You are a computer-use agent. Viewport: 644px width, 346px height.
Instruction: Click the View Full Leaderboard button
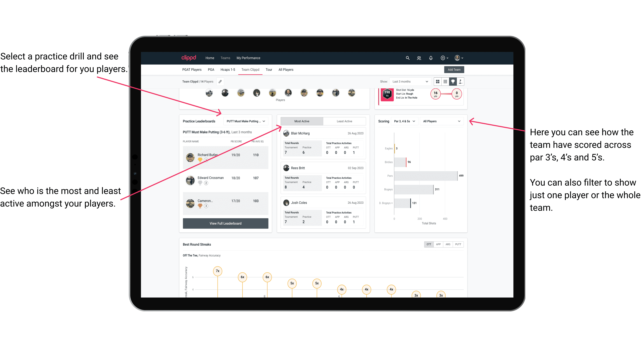click(225, 223)
